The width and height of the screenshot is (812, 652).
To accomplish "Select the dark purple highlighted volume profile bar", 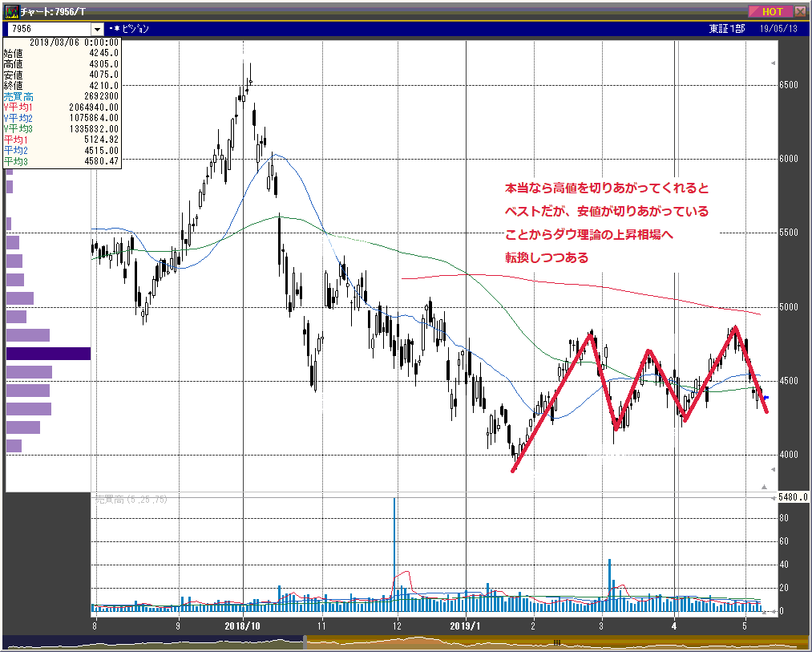I will click(x=48, y=354).
